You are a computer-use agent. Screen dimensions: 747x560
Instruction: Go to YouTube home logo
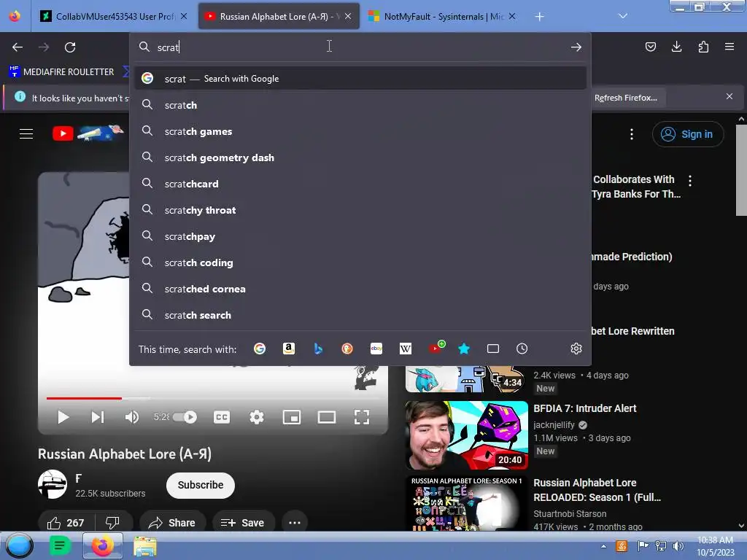[88, 133]
